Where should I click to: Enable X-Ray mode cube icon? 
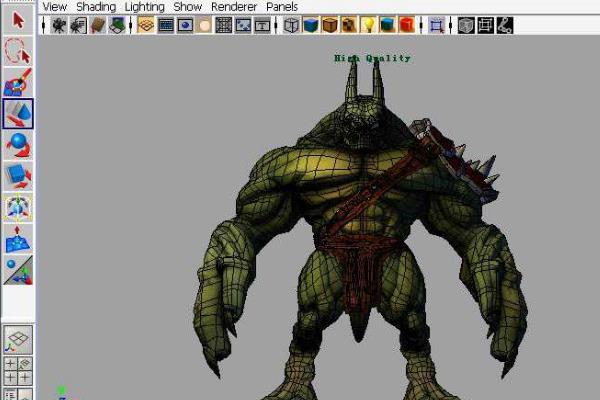[466, 26]
